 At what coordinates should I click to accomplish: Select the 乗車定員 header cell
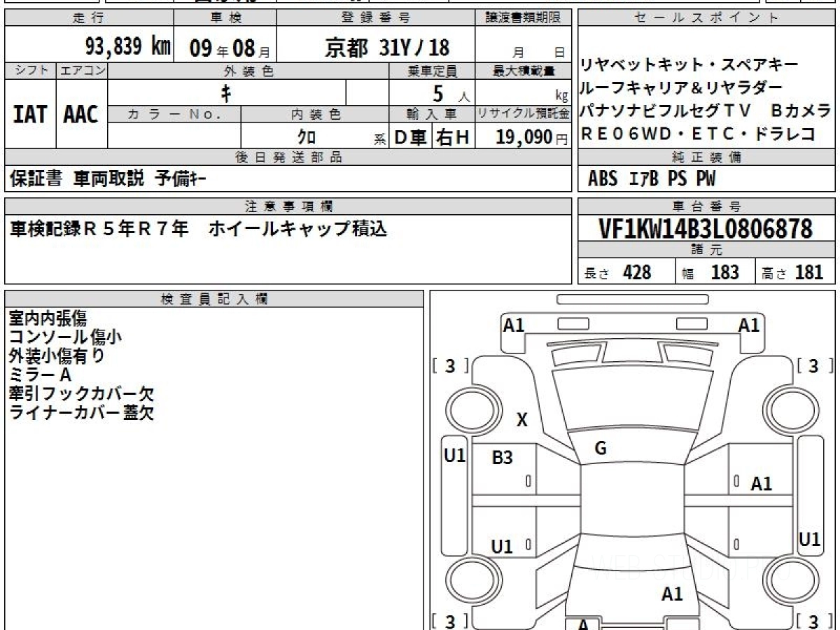coord(432,71)
